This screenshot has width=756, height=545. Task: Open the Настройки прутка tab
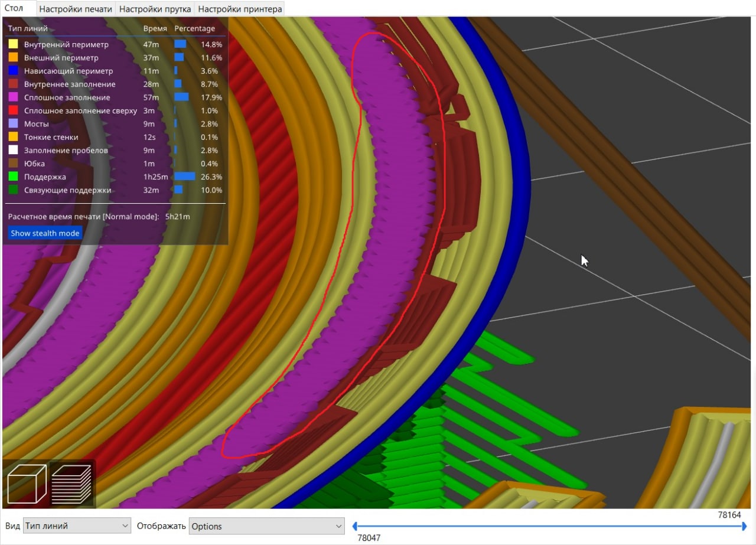coord(155,9)
